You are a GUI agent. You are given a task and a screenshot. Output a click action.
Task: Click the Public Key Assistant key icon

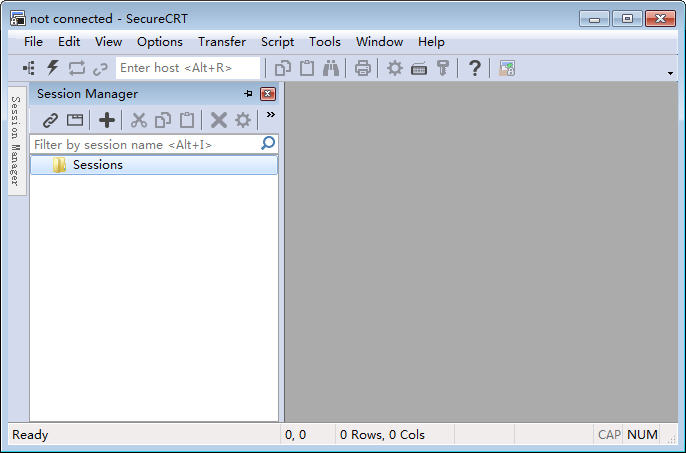(x=443, y=68)
